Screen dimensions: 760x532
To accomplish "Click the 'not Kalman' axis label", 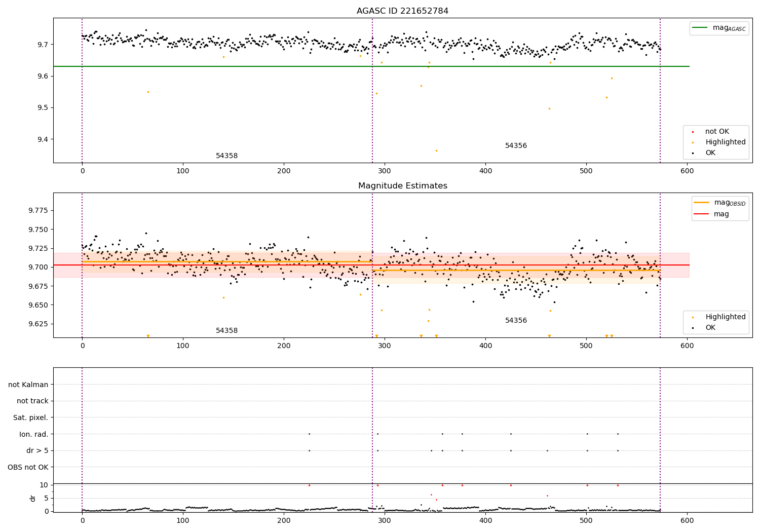I will 28,385.
